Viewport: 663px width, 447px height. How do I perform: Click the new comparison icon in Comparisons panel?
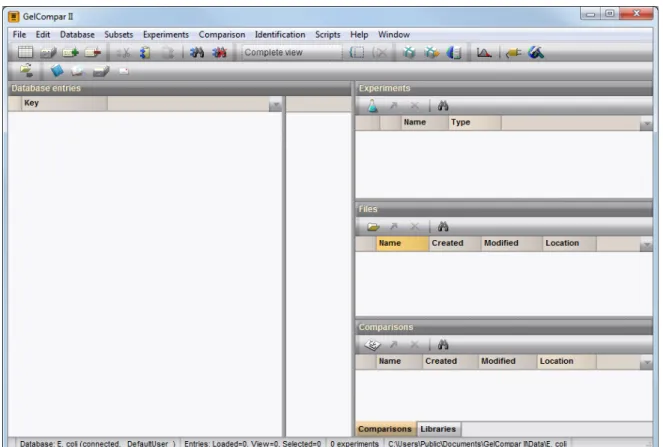(373, 345)
